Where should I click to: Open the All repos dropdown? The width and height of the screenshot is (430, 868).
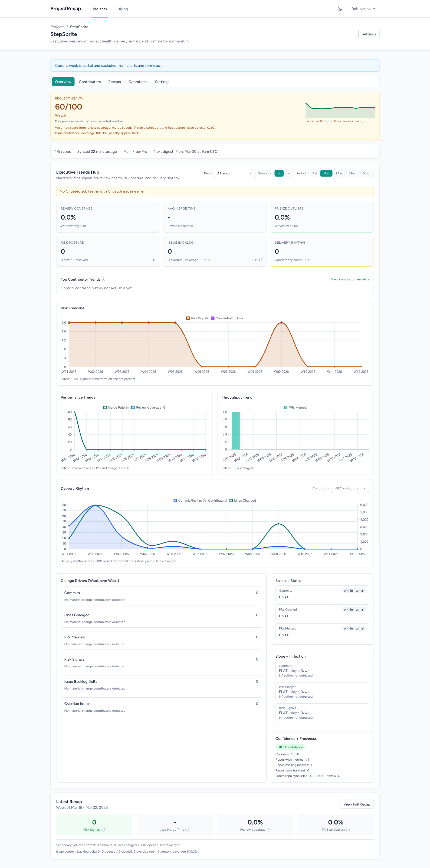pyautogui.click(x=234, y=174)
